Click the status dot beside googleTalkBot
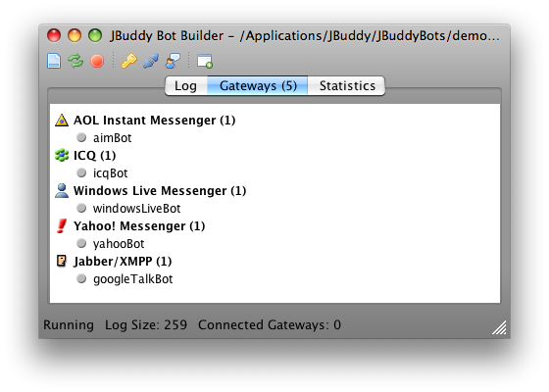Image resolution: width=549 pixels, height=392 pixels. 81,278
